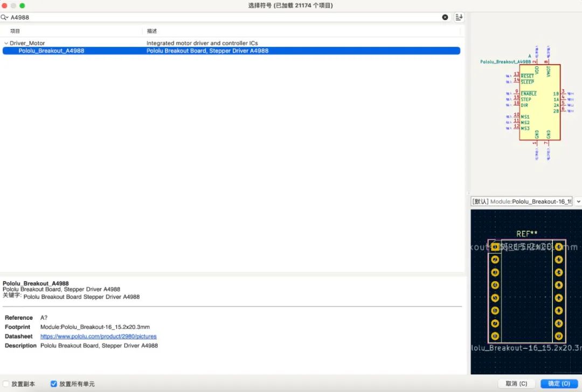This screenshot has height=392, width=582.
Task: Click the 取消 (C) button
Action: coord(516,383)
